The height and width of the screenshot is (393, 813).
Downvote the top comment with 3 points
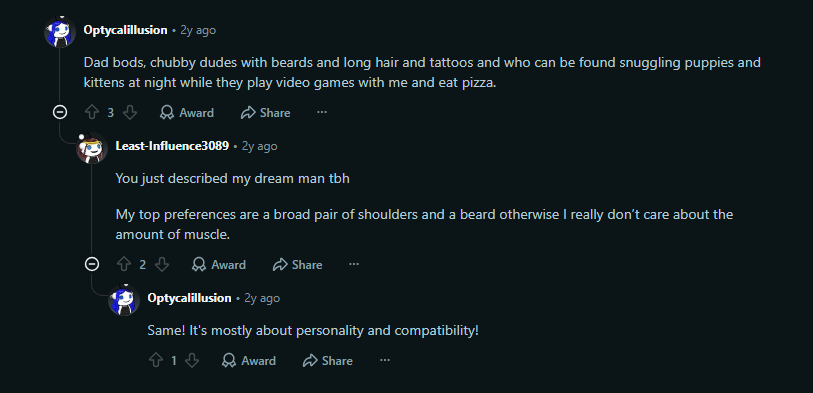(130, 113)
